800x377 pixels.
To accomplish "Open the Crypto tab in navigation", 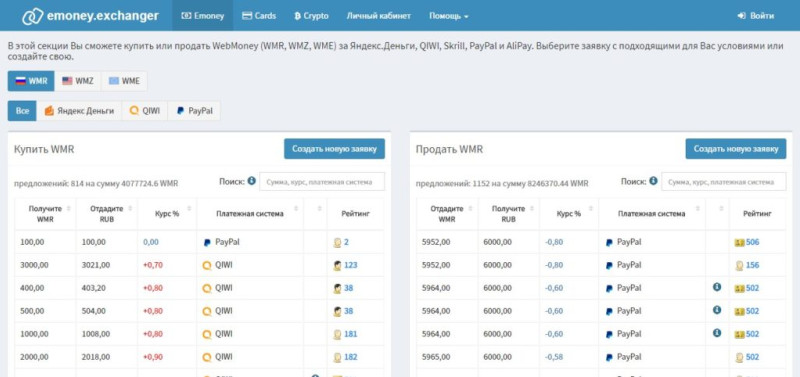I will (x=311, y=16).
